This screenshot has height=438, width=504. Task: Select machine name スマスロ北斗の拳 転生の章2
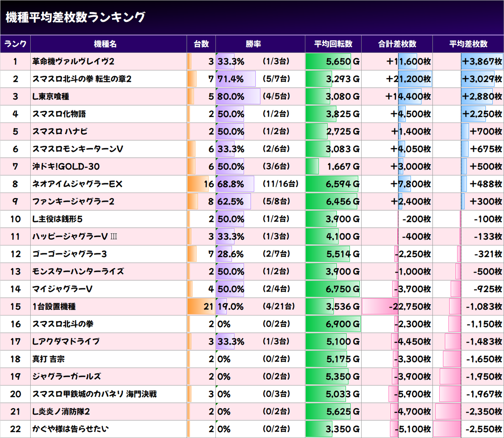[x=82, y=79]
